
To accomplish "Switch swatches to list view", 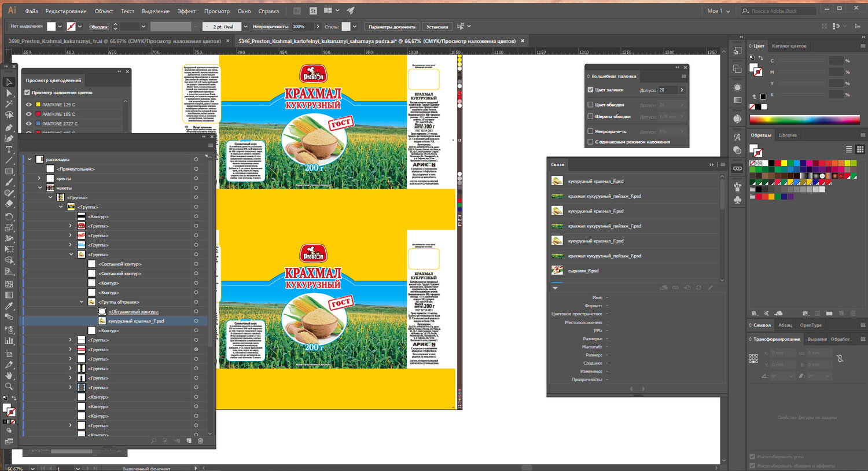I will point(849,149).
